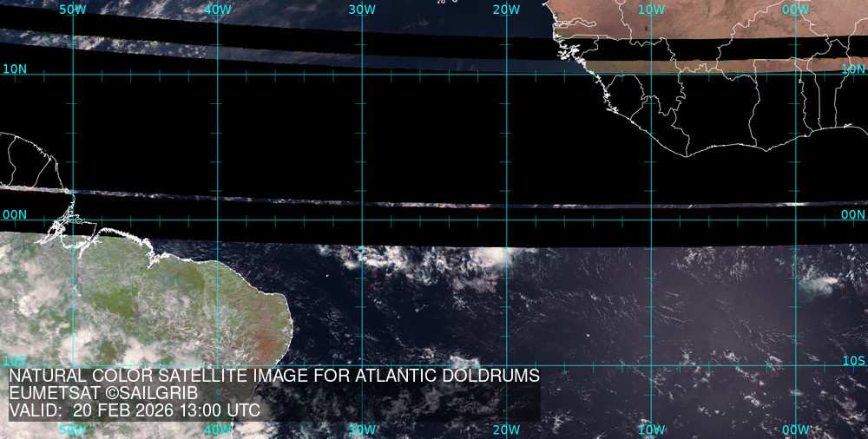This screenshot has height=439, width=868.
Task: Click the 50W longitude label at top
Action: point(73,10)
